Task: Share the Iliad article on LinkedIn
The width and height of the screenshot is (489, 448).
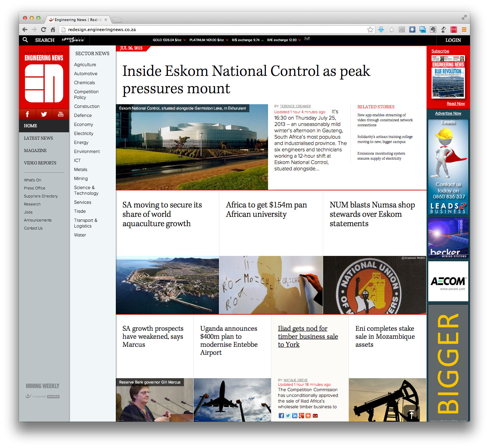Action: tap(295, 416)
